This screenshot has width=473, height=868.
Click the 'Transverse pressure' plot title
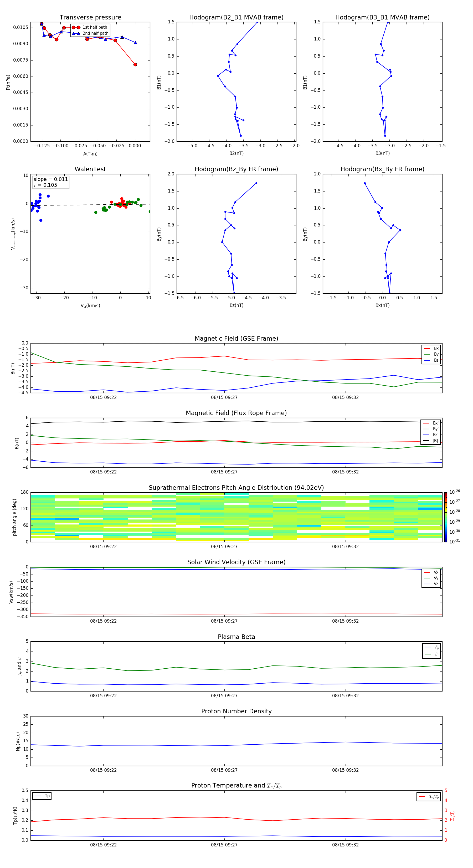coord(90,17)
